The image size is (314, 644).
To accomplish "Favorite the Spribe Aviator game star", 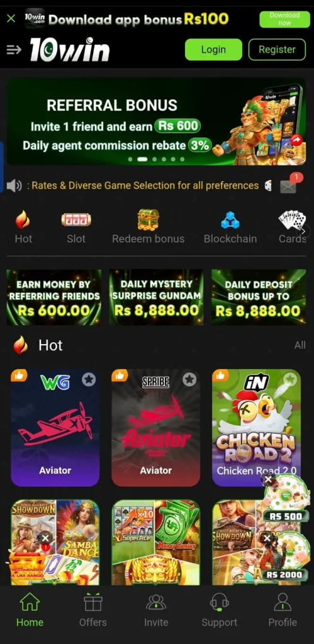I will tap(189, 379).
